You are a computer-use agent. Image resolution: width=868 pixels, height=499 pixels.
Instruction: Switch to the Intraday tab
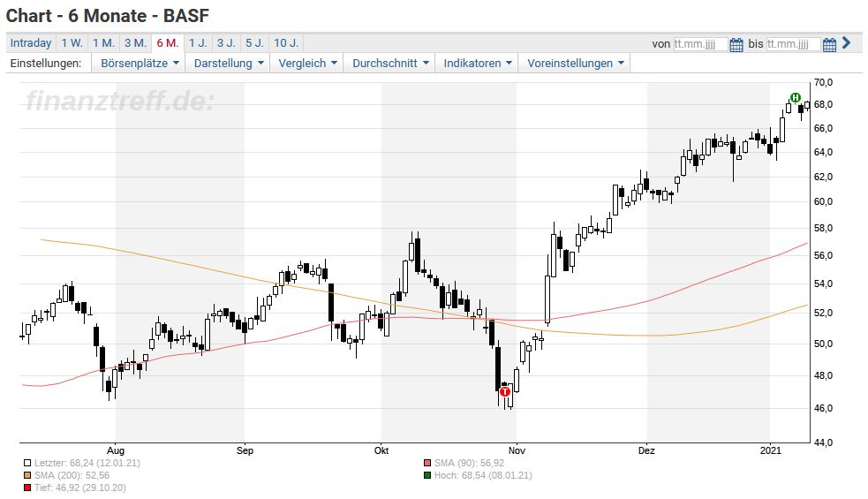[x=31, y=43]
